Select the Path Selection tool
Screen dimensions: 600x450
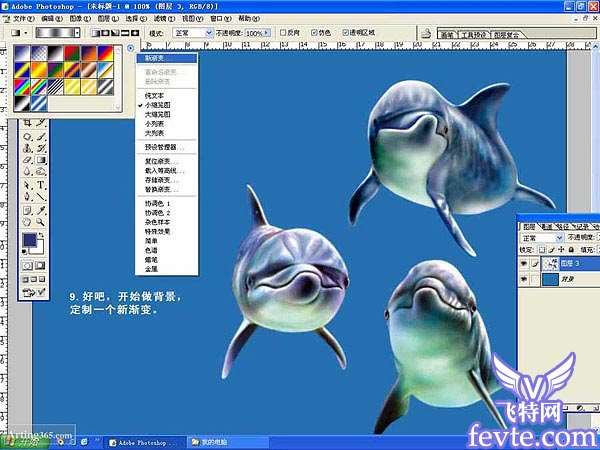coord(27,185)
